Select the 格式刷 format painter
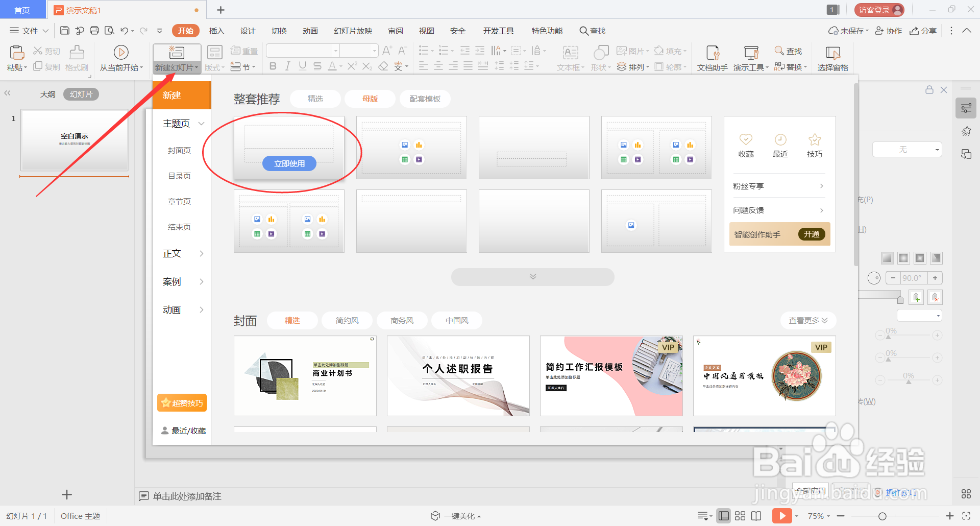 point(76,57)
